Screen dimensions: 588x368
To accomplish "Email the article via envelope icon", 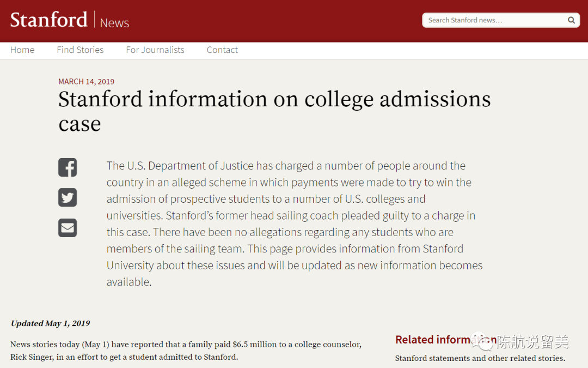I will (68, 228).
